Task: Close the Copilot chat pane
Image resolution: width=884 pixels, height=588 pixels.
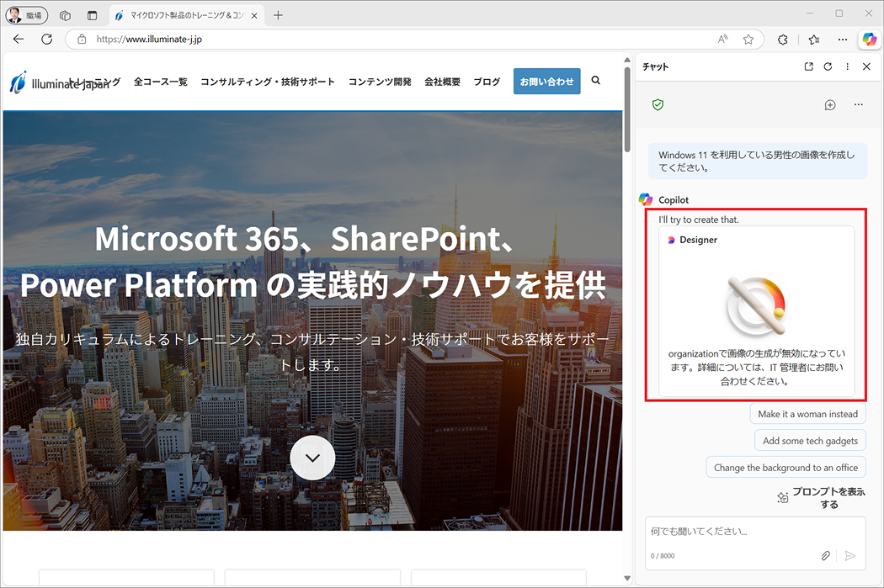Action: [866, 66]
